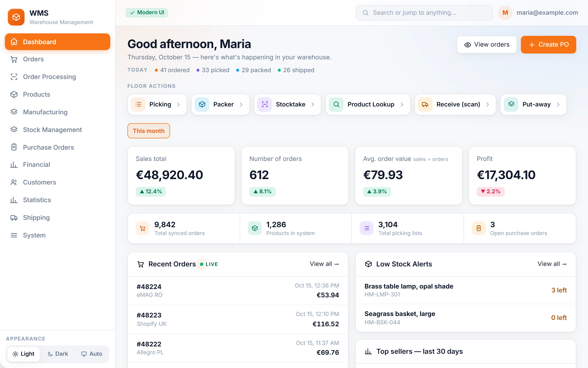The height and width of the screenshot is (368, 588).
Task: View all Recent Orders
Action: pyautogui.click(x=324, y=264)
